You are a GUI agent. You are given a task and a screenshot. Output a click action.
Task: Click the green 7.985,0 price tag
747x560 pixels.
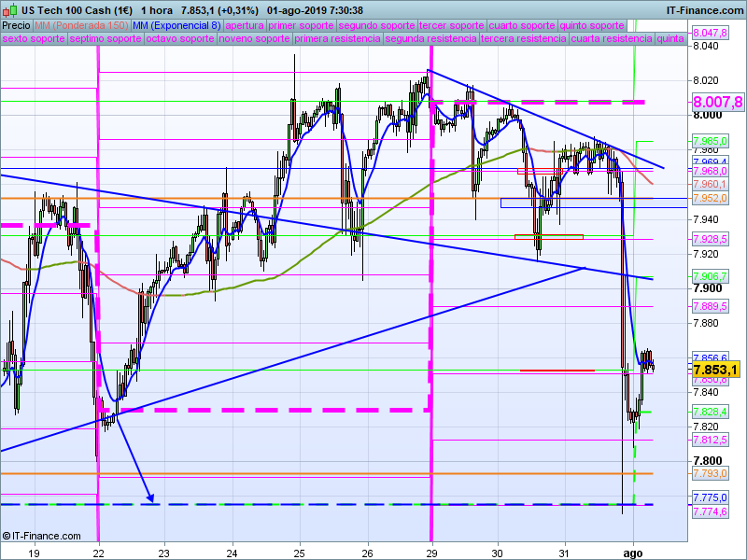710,141
